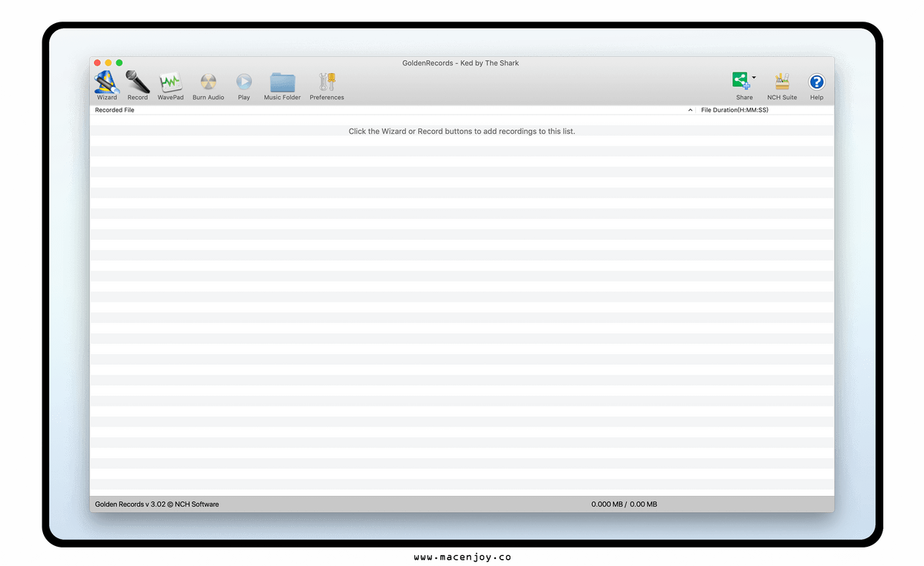Start recording with the Record microphone icon
Image resolution: width=924 pixels, height=566 pixels.
138,85
